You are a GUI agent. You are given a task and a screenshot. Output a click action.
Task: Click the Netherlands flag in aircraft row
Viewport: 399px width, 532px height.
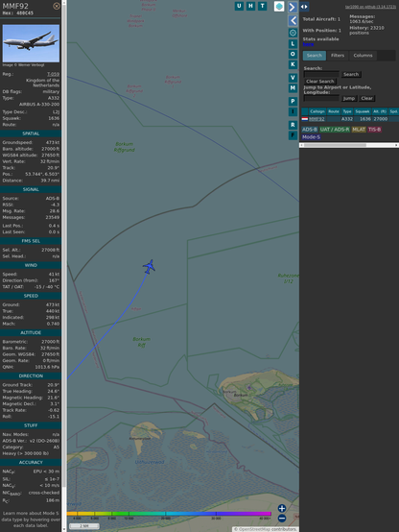305,119
